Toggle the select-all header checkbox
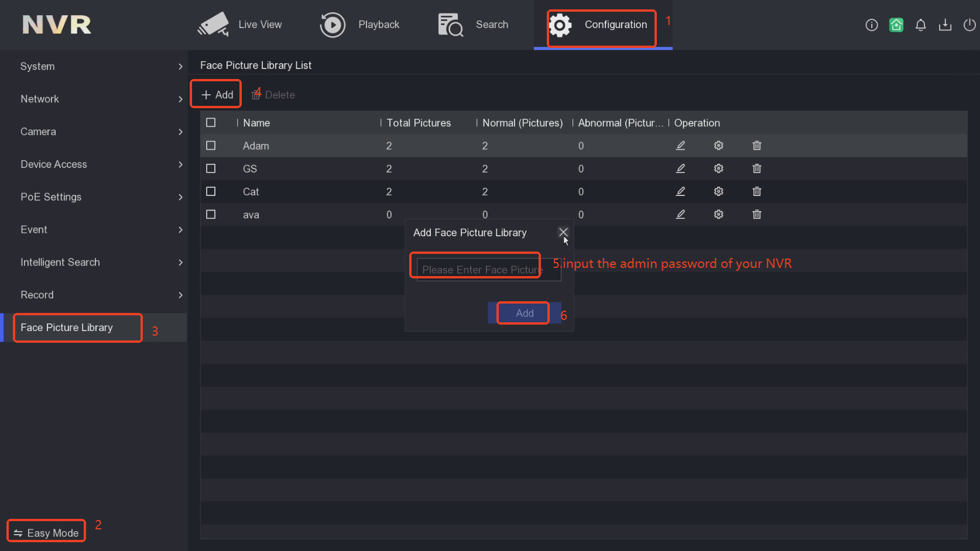 click(x=211, y=123)
